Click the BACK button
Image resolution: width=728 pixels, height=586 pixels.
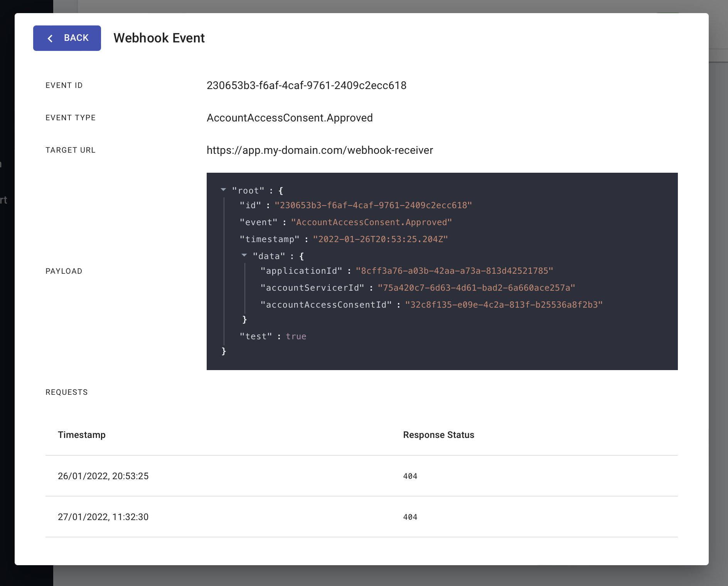67,38
